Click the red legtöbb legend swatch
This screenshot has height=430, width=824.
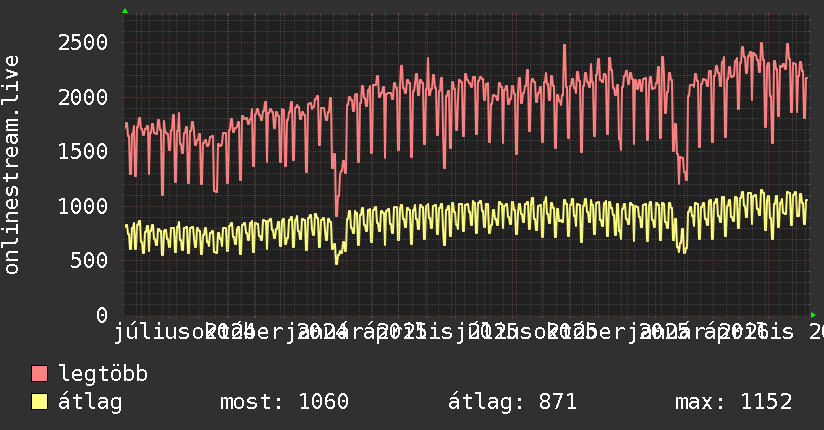point(39,374)
